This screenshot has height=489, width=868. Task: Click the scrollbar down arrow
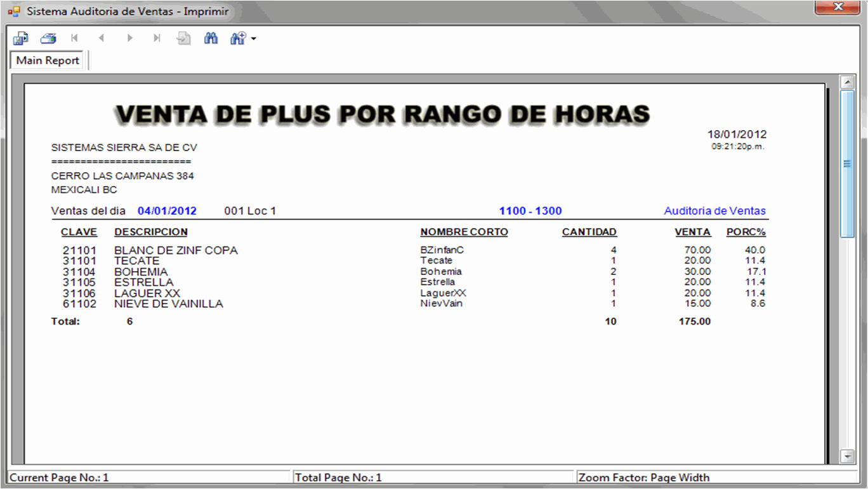[847, 455]
